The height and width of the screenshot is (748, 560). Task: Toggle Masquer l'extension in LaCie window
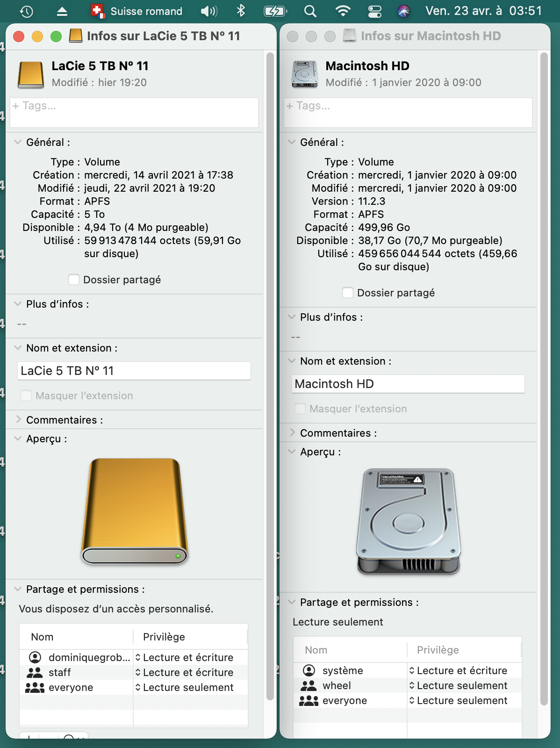click(x=26, y=396)
